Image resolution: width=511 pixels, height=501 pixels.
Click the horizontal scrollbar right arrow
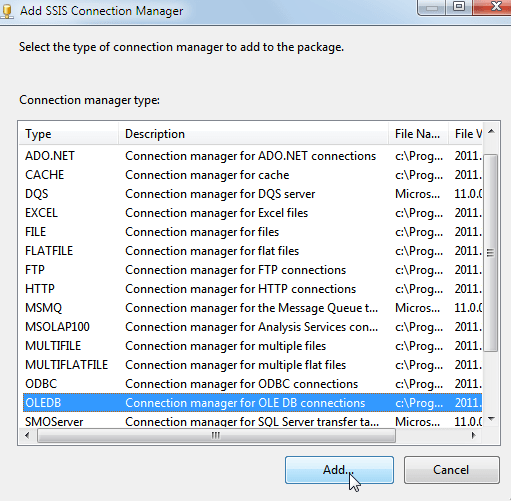point(473,435)
